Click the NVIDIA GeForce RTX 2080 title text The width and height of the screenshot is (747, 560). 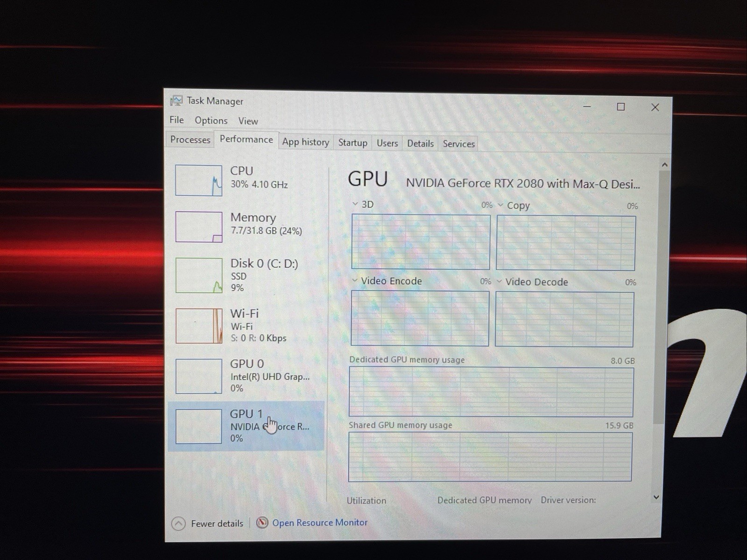523,183
